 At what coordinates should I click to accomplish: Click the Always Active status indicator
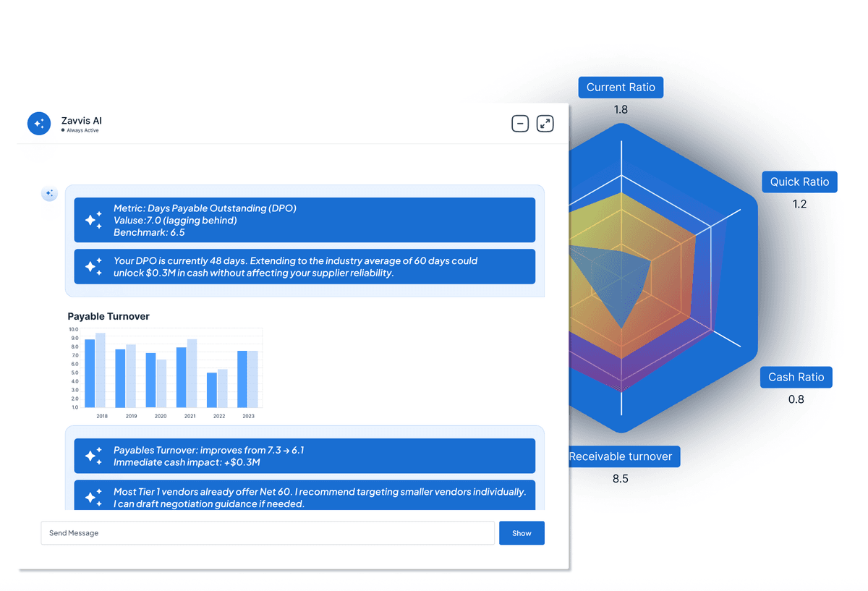click(x=80, y=130)
